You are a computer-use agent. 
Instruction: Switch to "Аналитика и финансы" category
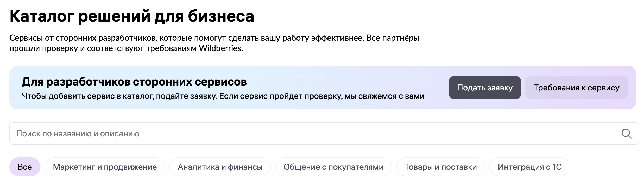[220, 167]
